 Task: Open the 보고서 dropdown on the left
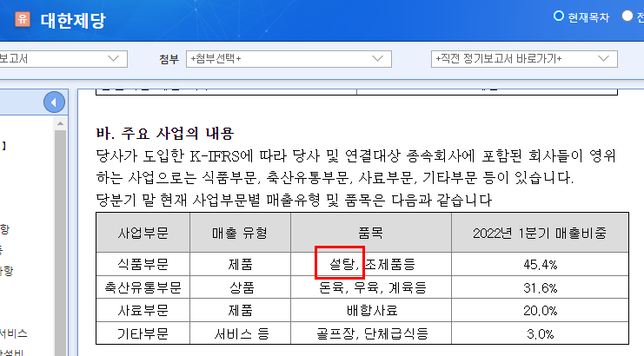tap(62, 59)
